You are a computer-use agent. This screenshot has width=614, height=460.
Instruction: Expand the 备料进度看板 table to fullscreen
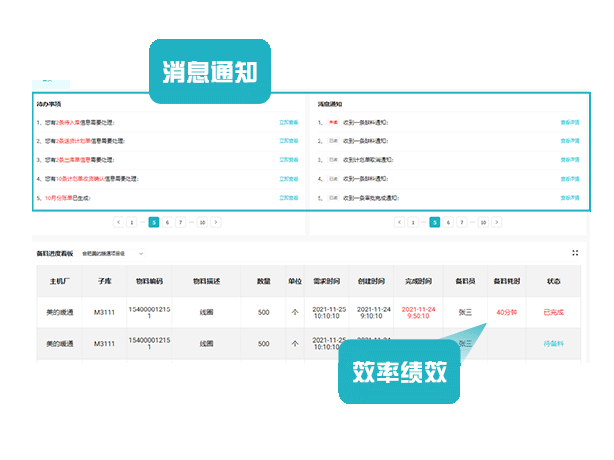coord(574,253)
